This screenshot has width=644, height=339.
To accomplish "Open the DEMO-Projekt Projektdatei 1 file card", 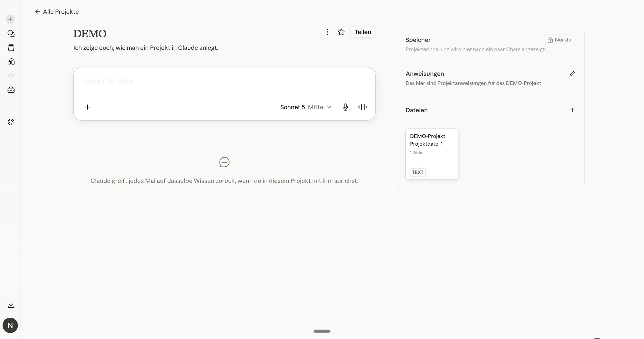I will coord(432,154).
